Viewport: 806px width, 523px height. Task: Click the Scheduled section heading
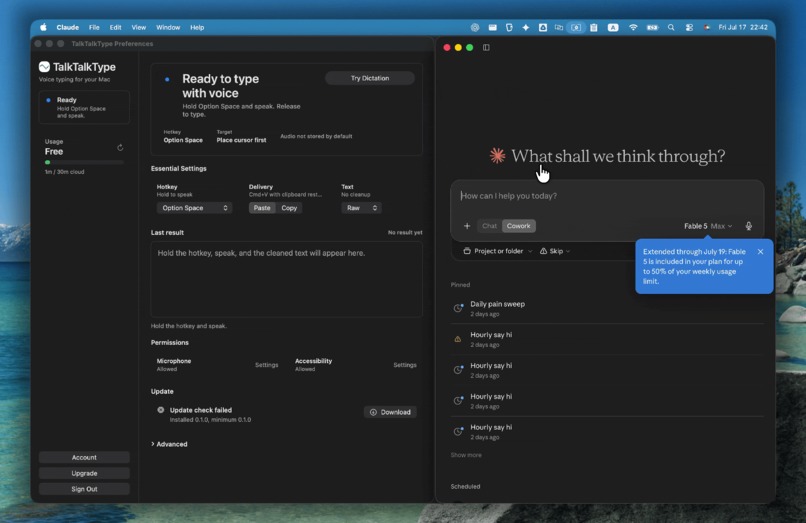[x=465, y=486]
